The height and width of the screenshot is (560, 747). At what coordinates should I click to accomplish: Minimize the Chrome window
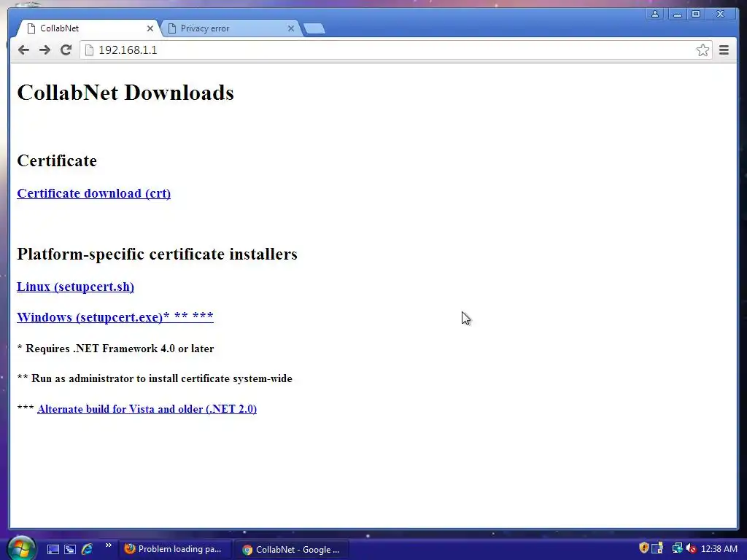coord(677,14)
